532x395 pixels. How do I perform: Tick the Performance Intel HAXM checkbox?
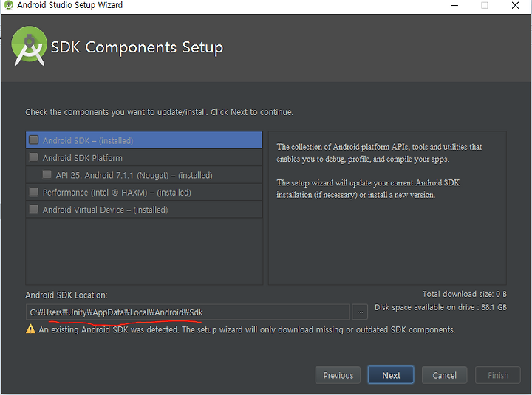pyautogui.click(x=33, y=192)
